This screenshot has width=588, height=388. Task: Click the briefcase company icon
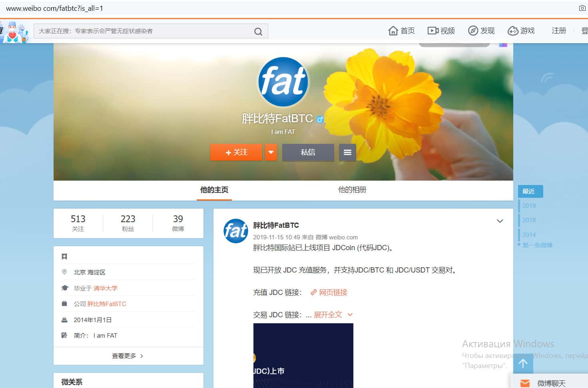coord(64,304)
